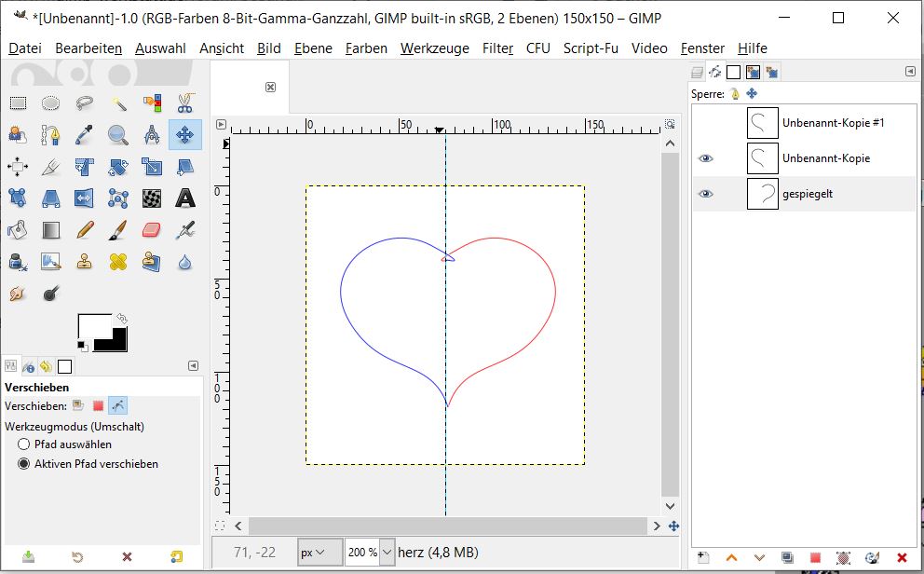This screenshot has height=574, width=924.
Task: Activate the Bucket Fill tool
Action: 18,229
